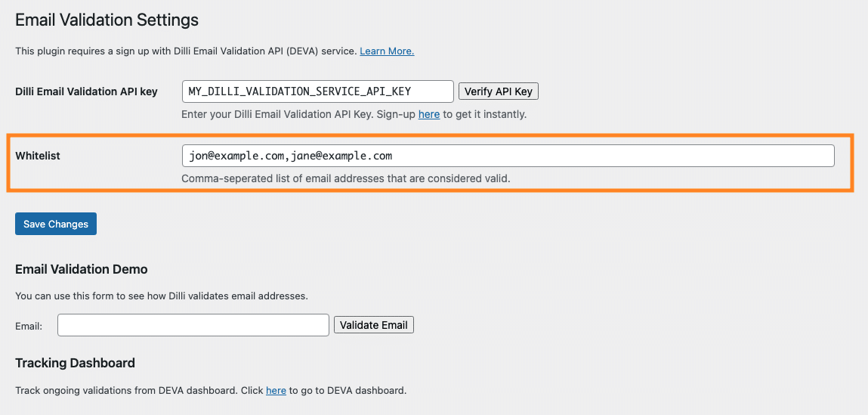Click the Verify API Key button
Viewport: 868px width, 415px height.
click(499, 91)
